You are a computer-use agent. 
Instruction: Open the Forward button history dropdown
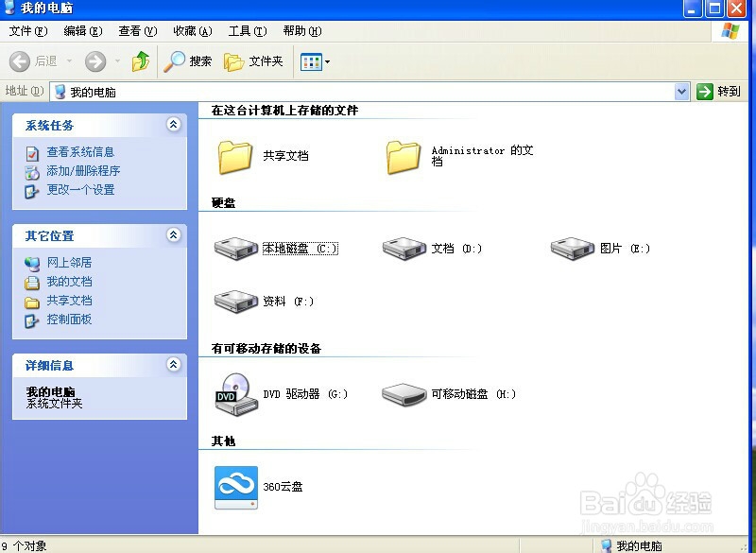117,61
